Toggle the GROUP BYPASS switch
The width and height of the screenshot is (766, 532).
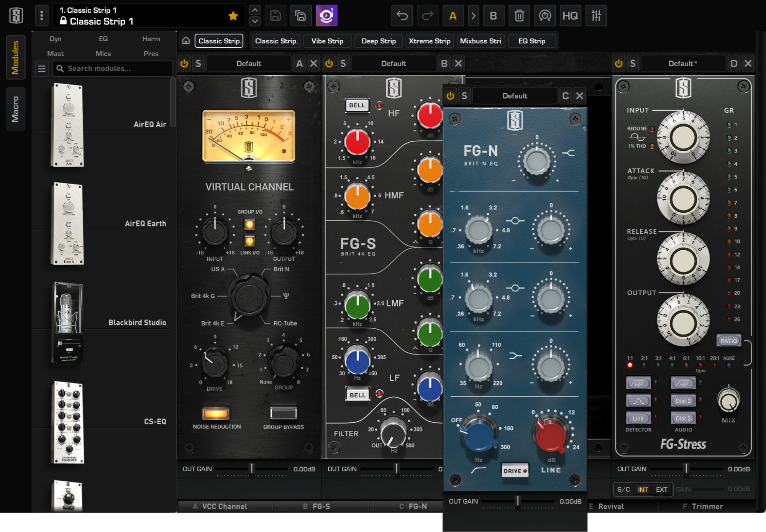[x=283, y=413]
